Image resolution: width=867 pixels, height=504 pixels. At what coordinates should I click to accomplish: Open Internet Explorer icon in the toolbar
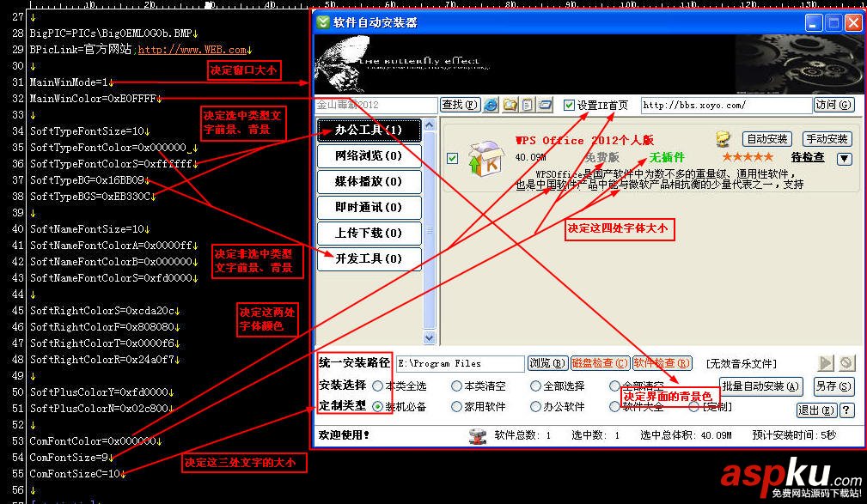tap(490, 105)
